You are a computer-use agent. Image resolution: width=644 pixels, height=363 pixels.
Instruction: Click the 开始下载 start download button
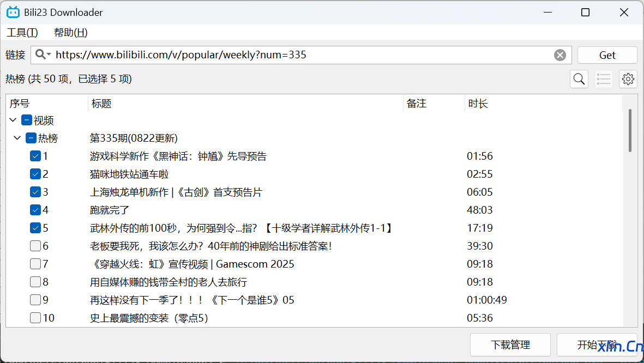pyautogui.click(x=597, y=345)
